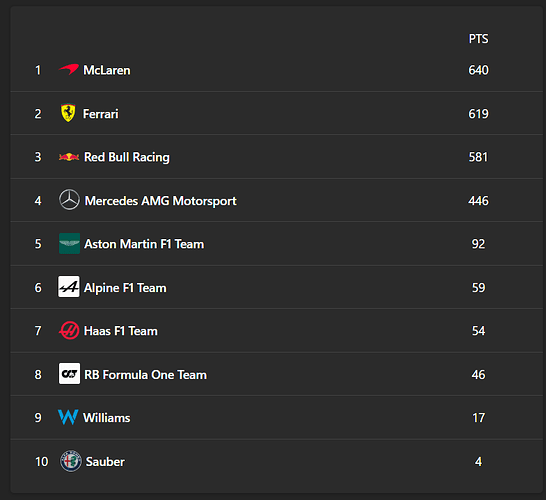Click Red Bull Racing's 581 points
Image resolution: width=546 pixels, height=500 pixels.
point(478,157)
